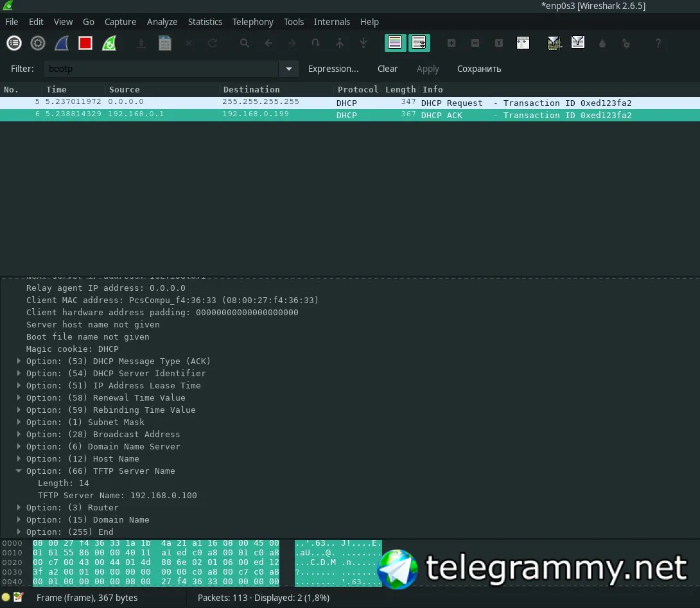Open capture options gear icon
The width and height of the screenshot is (700, 608).
(x=38, y=43)
